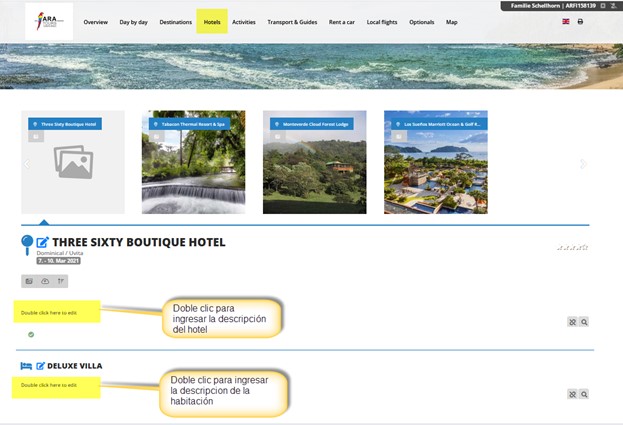Viewport: 623px width, 425px height.
Task: Set hotel star rating on the stars
Action: [572, 247]
